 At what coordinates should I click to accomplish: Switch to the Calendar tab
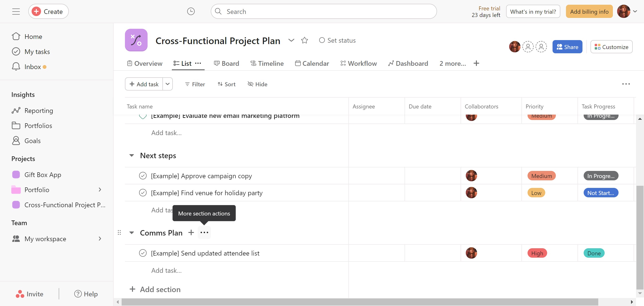click(312, 63)
